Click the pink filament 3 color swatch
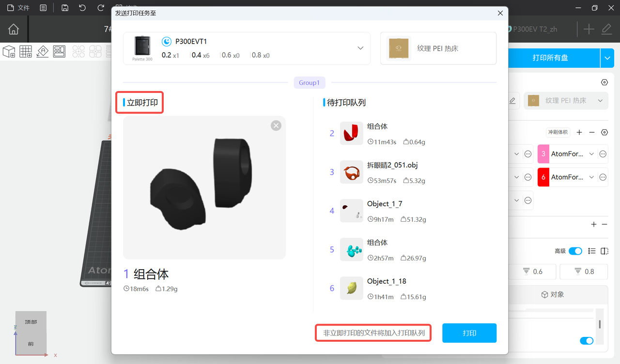 pyautogui.click(x=543, y=154)
